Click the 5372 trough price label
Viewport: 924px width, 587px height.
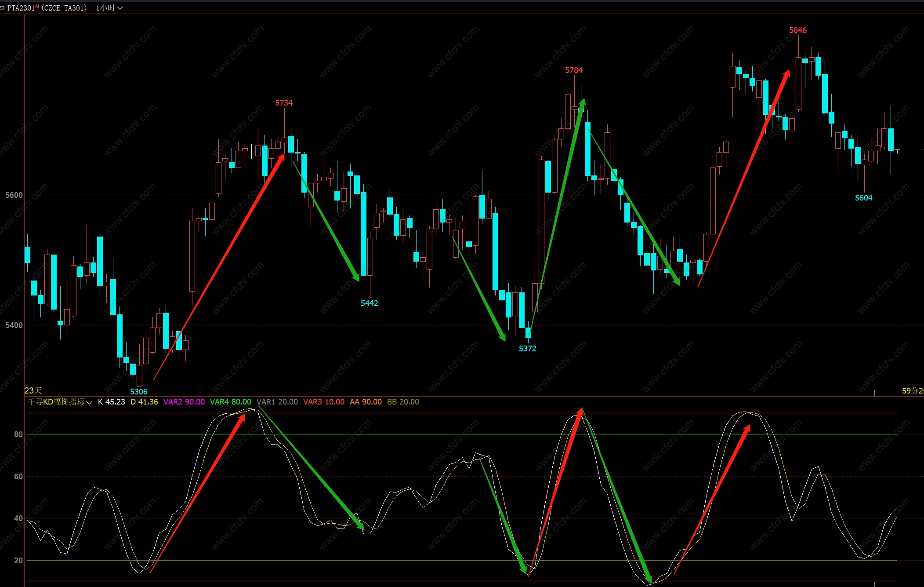(527, 349)
